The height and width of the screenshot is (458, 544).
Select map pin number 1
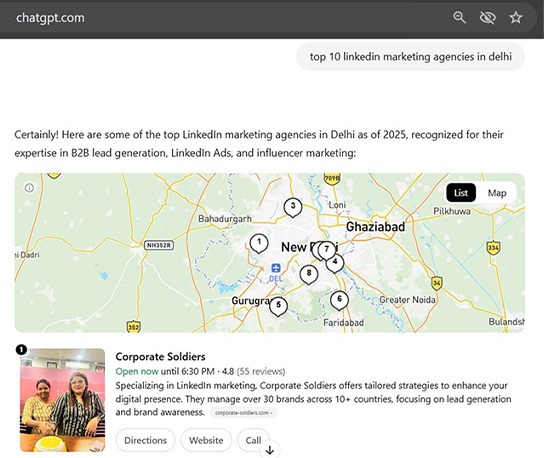(x=259, y=243)
